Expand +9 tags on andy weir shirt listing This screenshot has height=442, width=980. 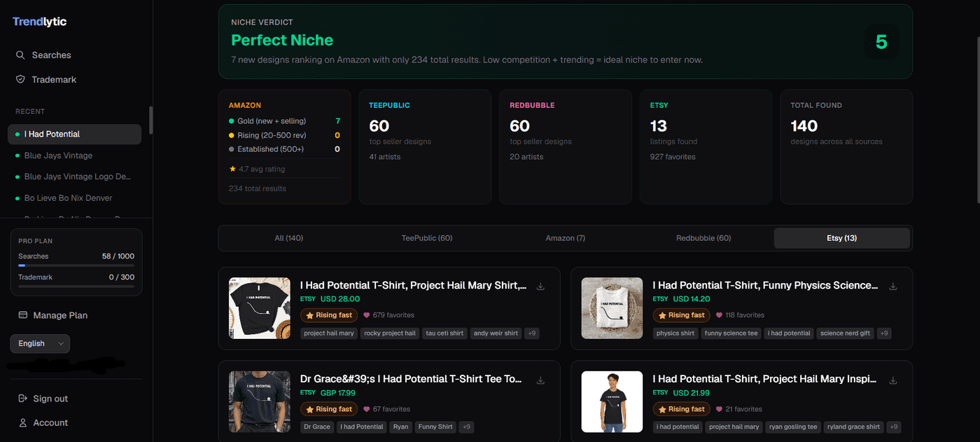[x=532, y=333]
